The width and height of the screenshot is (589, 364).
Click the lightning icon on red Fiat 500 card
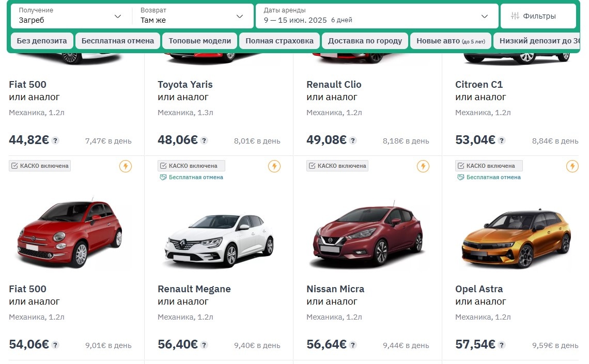(x=126, y=166)
